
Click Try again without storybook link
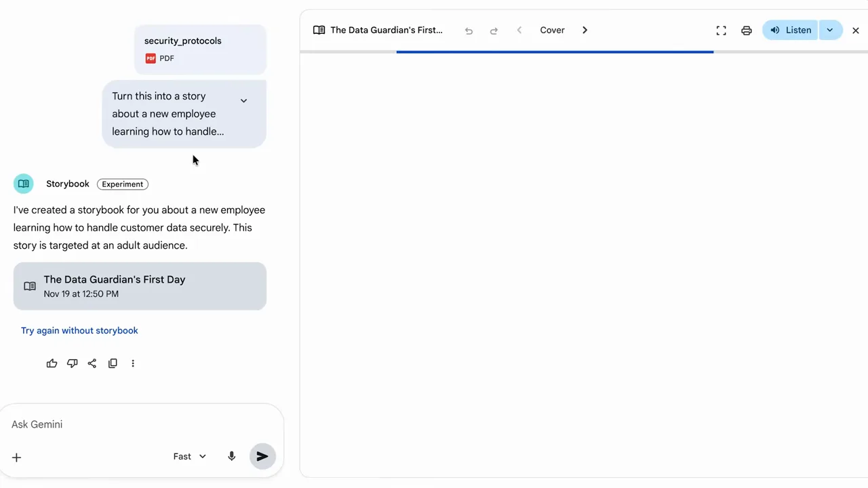[79, 331]
